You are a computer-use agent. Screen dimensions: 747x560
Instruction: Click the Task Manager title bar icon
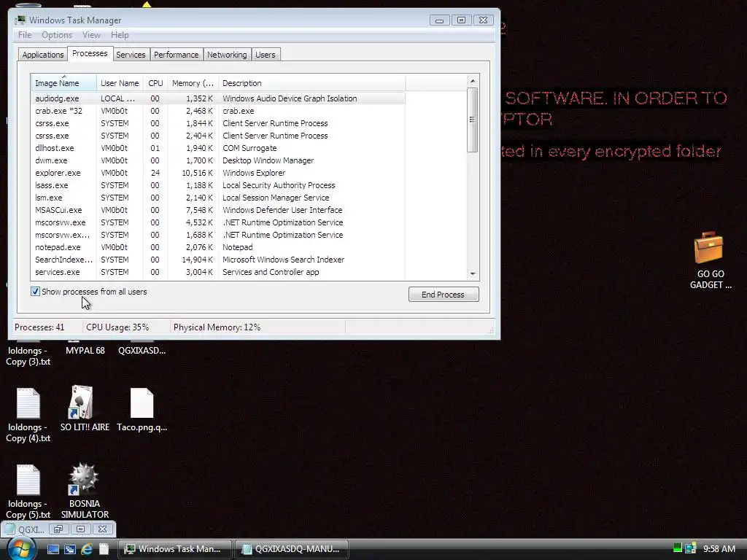coord(20,20)
